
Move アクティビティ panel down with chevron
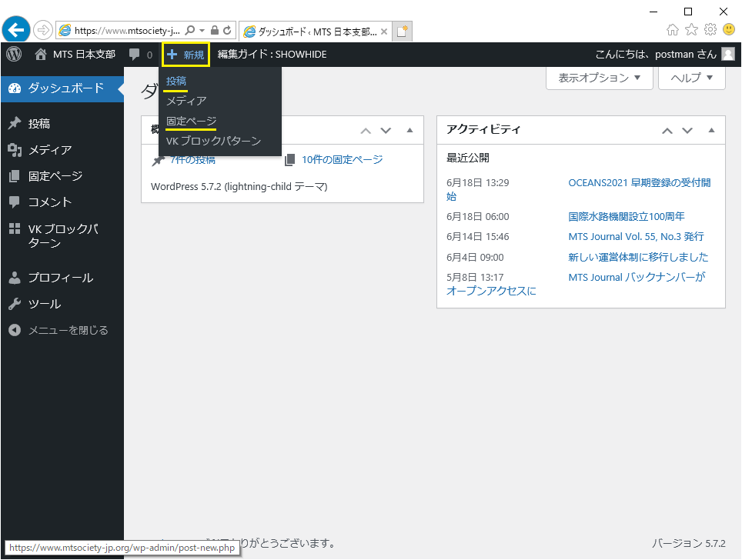click(x=687, y=130)
